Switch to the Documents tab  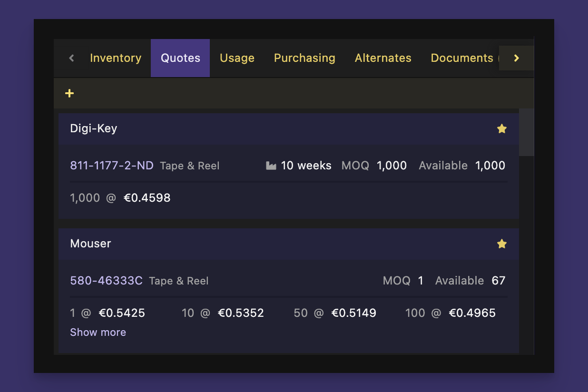461,58
